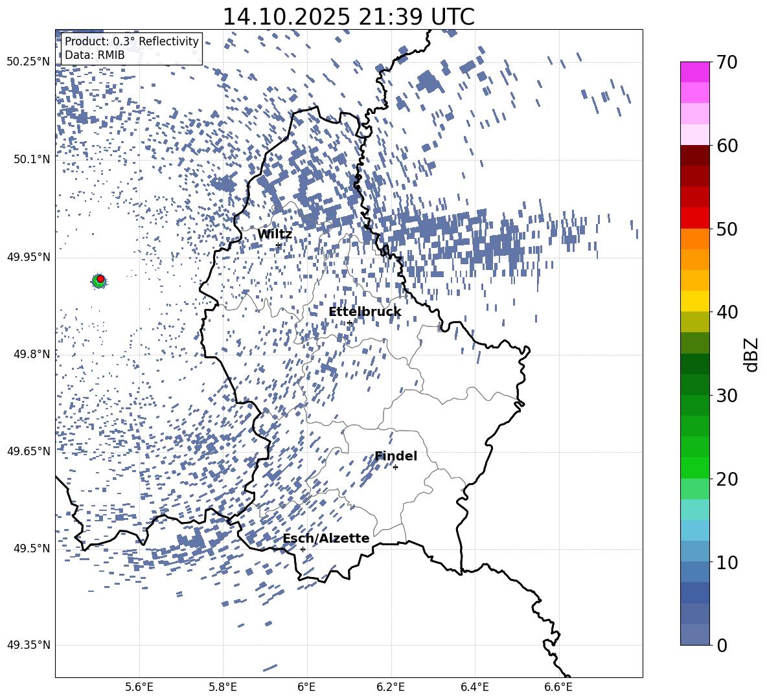Click the 49.35°N latitude label
Image resolution: width=767 pixels, height=700 pixels.
[x=29, y=645]
